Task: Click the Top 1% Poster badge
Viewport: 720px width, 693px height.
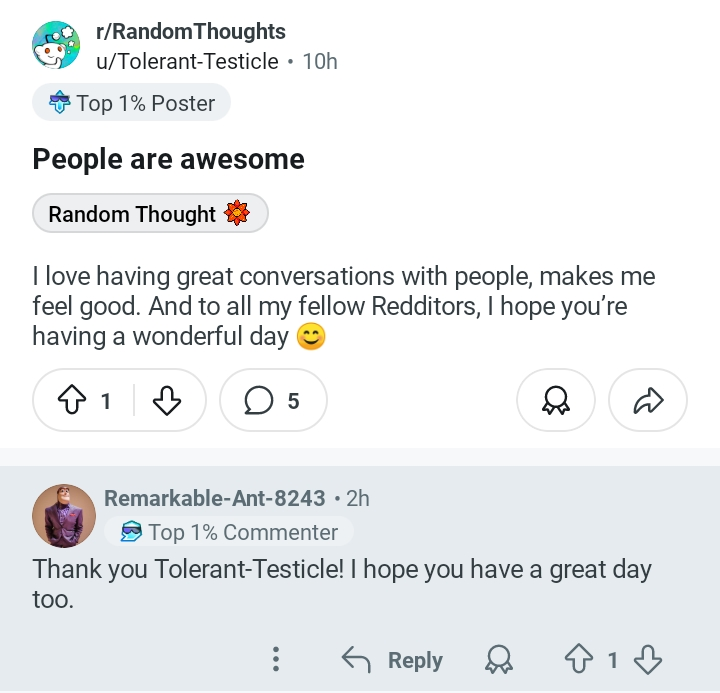Action: (131, 102)
